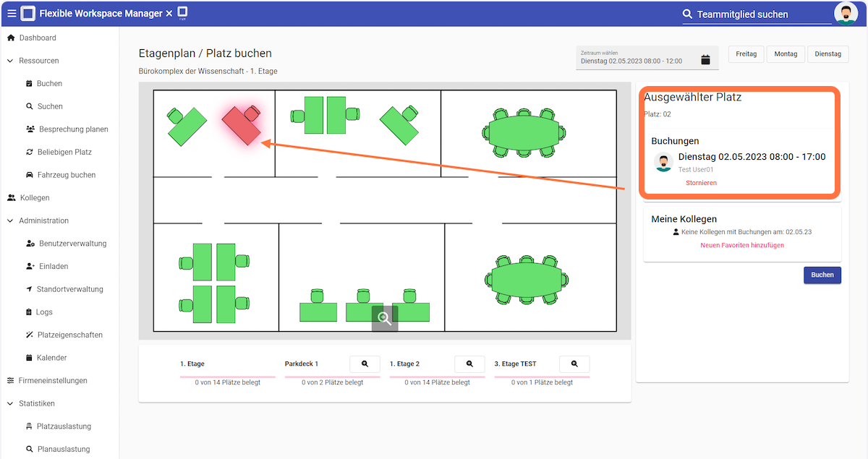Click Stornieren to cancel the booking

701,183
